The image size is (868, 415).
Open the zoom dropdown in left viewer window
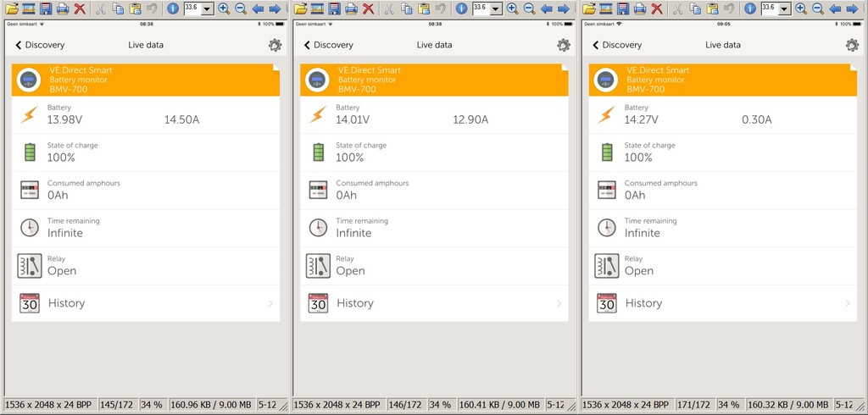(208, 8)
